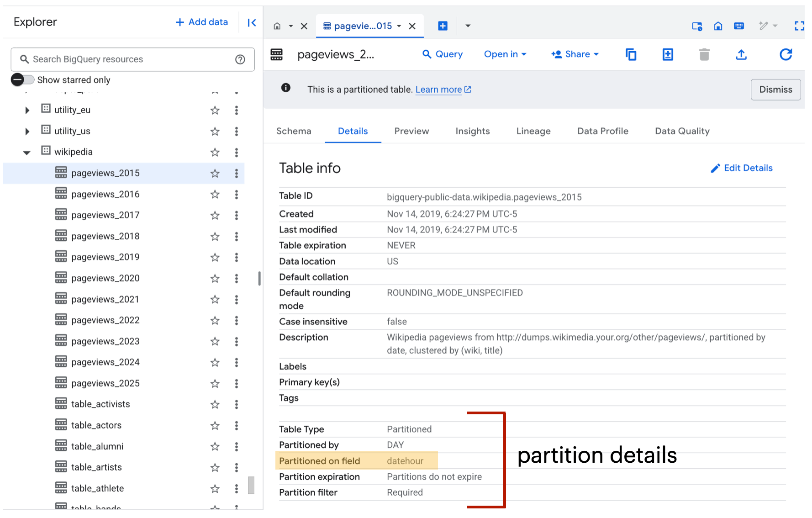Switch to the Lineage tab
This screenshot has width=812, height=518.
(533, 132)
